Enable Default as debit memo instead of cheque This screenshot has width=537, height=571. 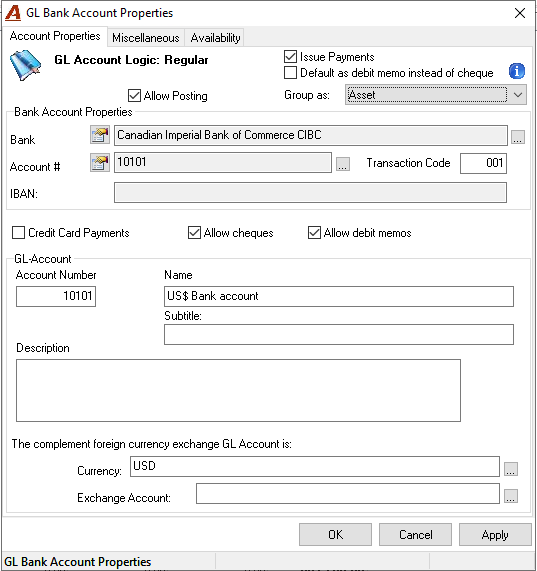(290, 72)
